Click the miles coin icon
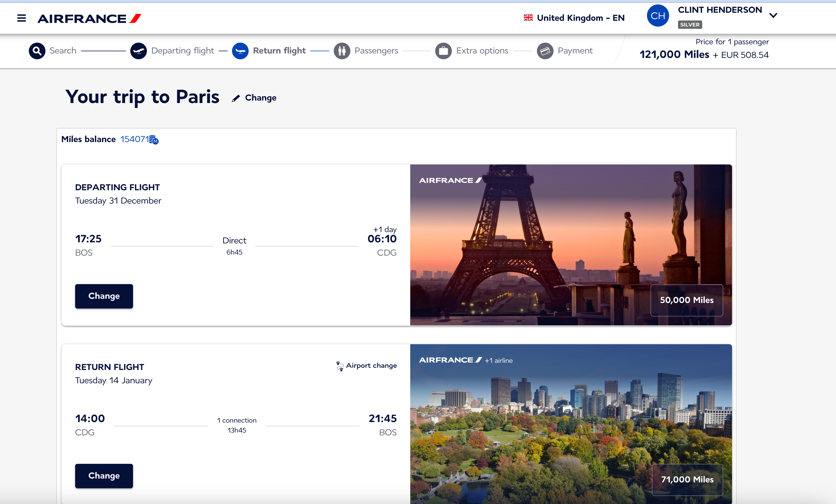The image size is (836, 504). [x=154, y=140]
